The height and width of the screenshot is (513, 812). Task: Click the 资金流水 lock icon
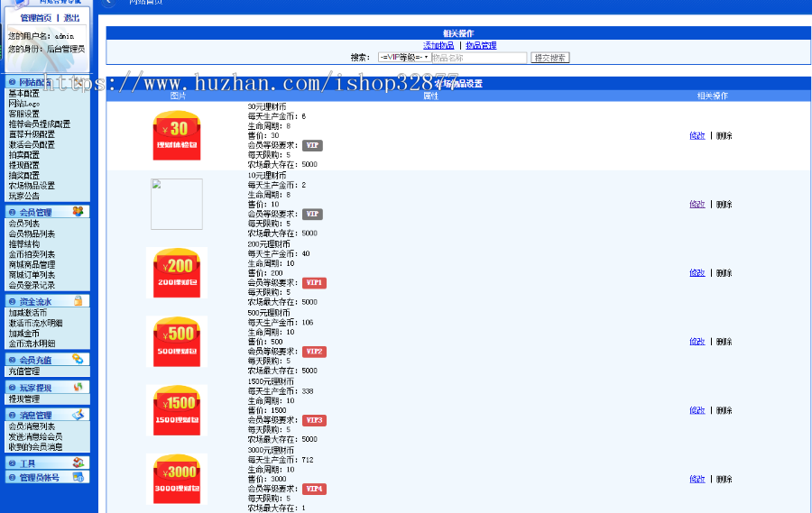pos(78,301)
